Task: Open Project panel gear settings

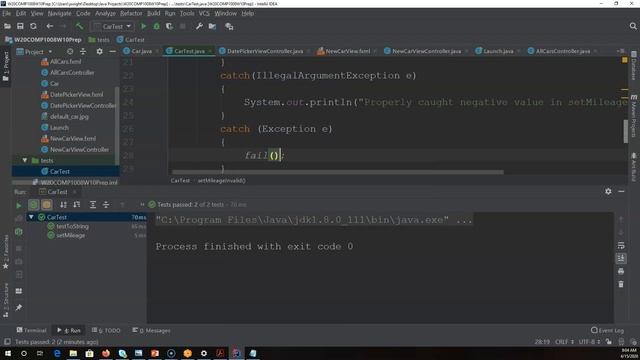Action: point(99,51)
